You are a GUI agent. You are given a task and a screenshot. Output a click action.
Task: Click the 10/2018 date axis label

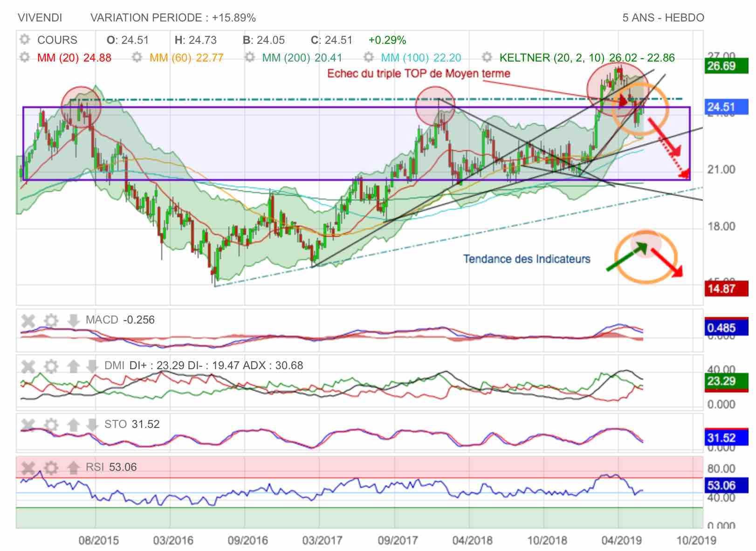pyautogui.click(x=547, y=540)
